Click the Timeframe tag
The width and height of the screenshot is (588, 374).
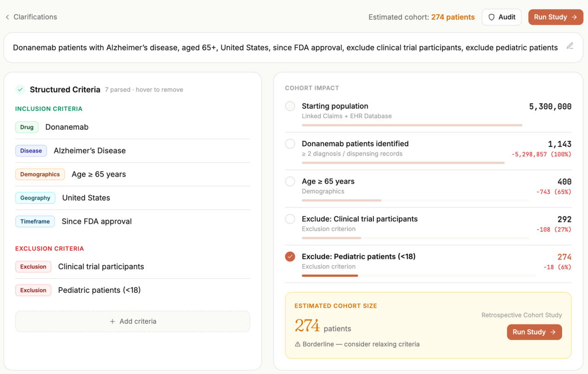35,221
